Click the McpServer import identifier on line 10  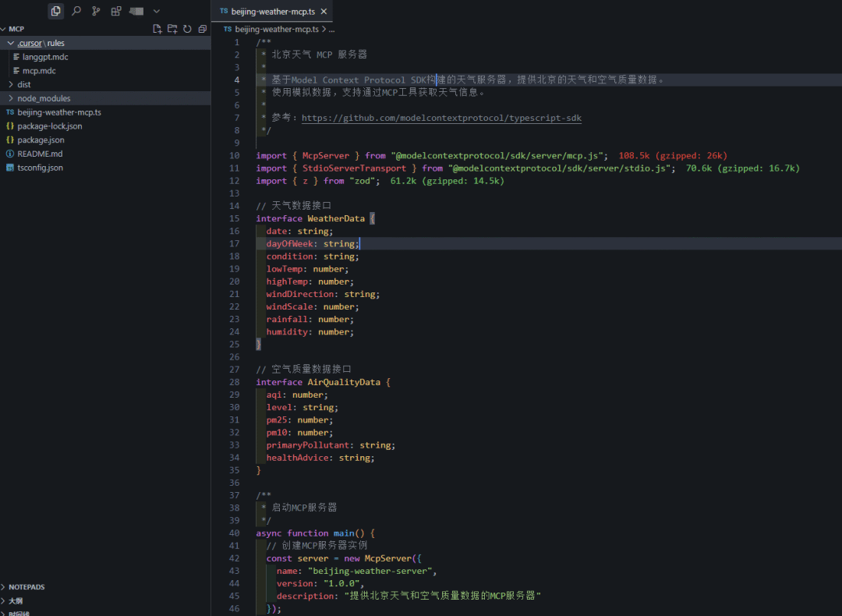(325, 156)
